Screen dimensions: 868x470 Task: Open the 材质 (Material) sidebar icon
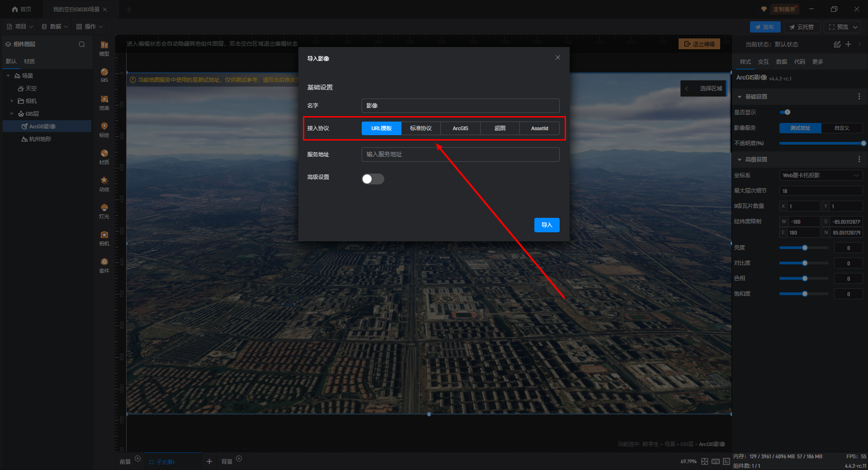(104, 156)
